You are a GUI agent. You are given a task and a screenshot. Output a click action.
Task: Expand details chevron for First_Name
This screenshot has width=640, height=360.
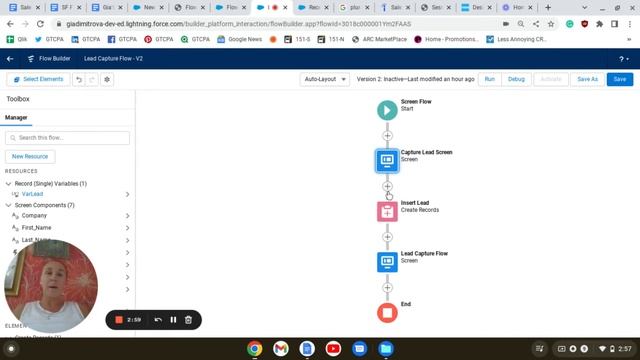127,228
